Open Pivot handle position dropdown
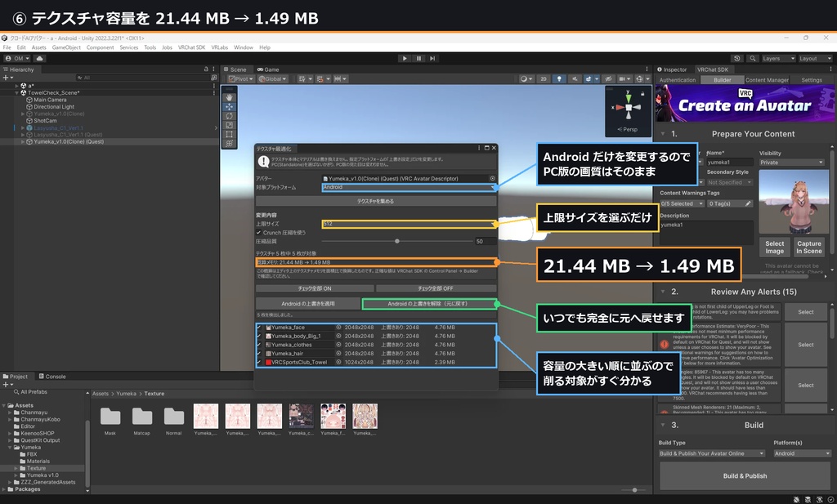This screenshot has width=837, height=504. pos(241,78)
